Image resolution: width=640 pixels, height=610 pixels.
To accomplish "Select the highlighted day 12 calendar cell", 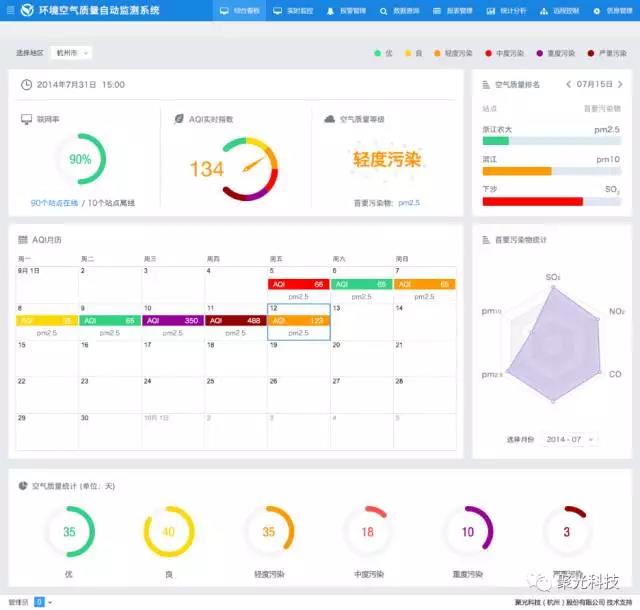I will click(x=298, y=322).
